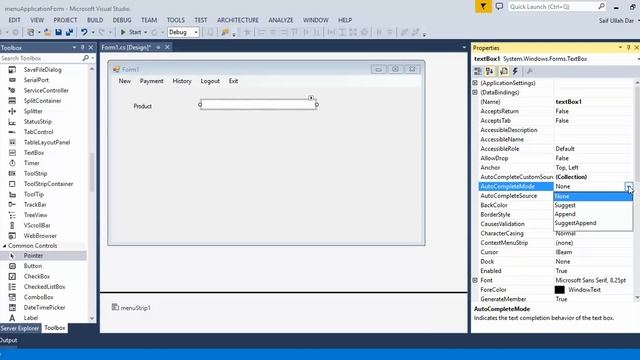This screenshot has width=640, height=360.
Task: Expand the Font property
Action: [x=475, y=280]
